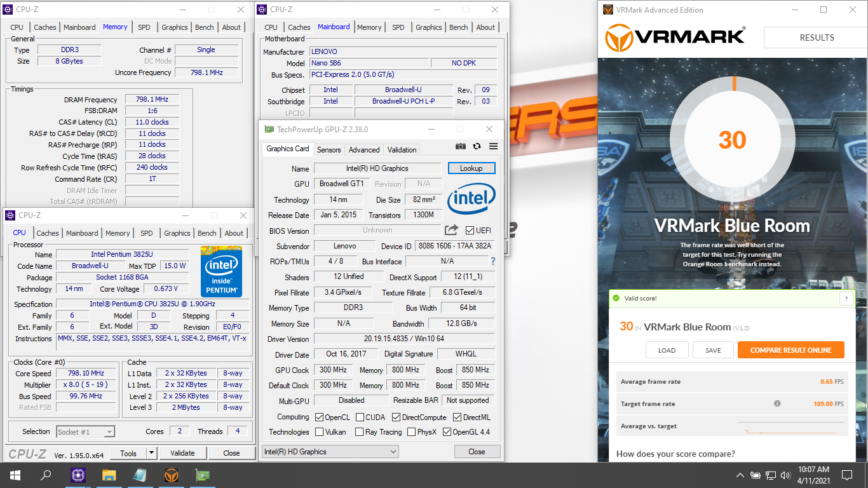
Task: Click the Valid score help question mark
Action: [846, 299]
